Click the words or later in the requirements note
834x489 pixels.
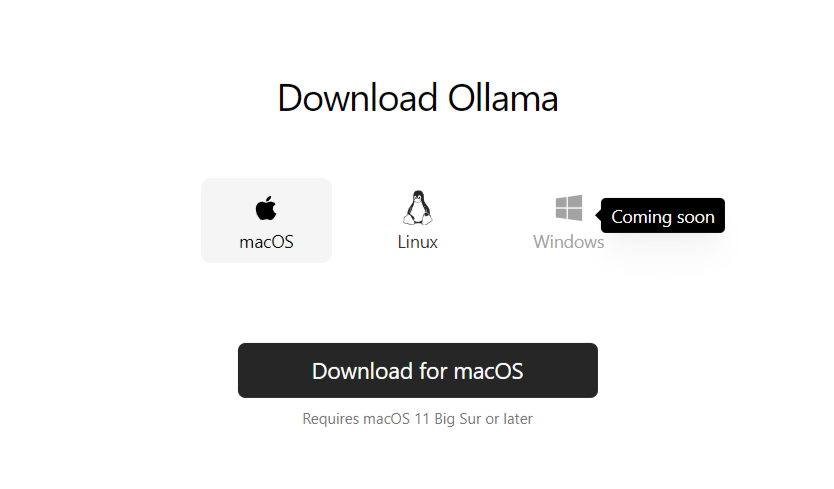[x=509, y=419]
